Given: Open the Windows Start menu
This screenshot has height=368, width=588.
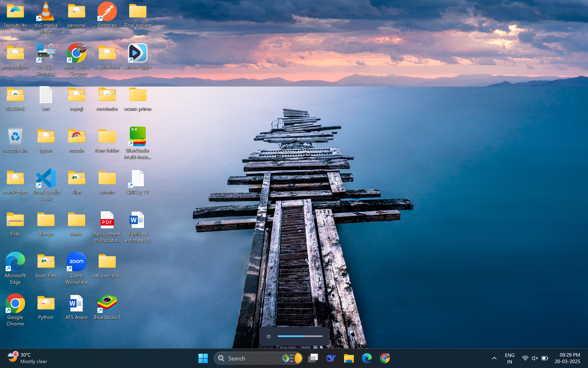Looking at the screenshot, I should coord(203,358).
